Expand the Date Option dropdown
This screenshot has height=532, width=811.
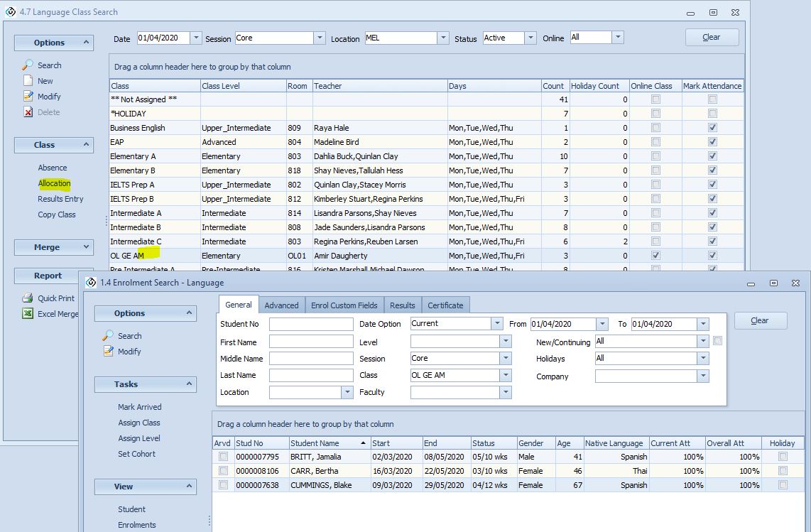click(496, 324)
